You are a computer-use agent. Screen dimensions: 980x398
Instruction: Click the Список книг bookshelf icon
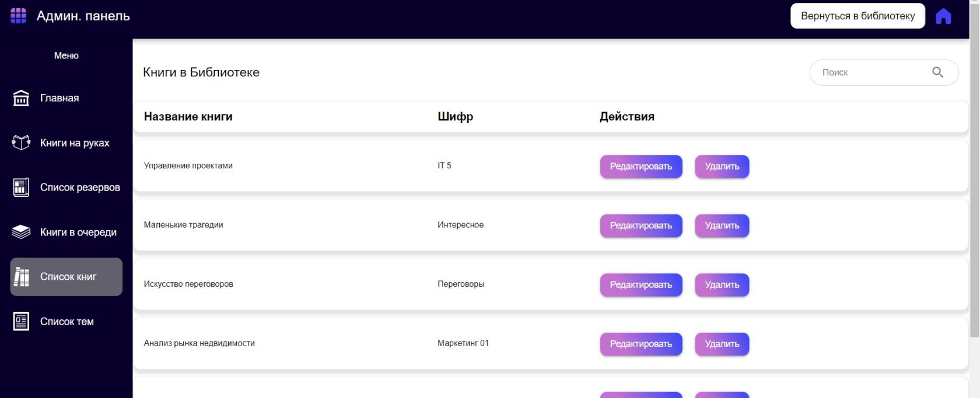coord(21,277)
